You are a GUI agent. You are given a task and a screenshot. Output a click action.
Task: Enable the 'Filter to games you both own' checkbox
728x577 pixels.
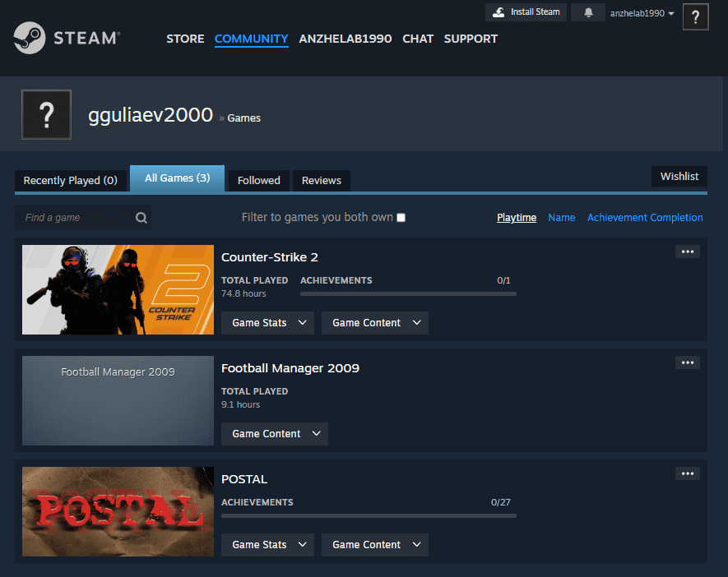401,218
